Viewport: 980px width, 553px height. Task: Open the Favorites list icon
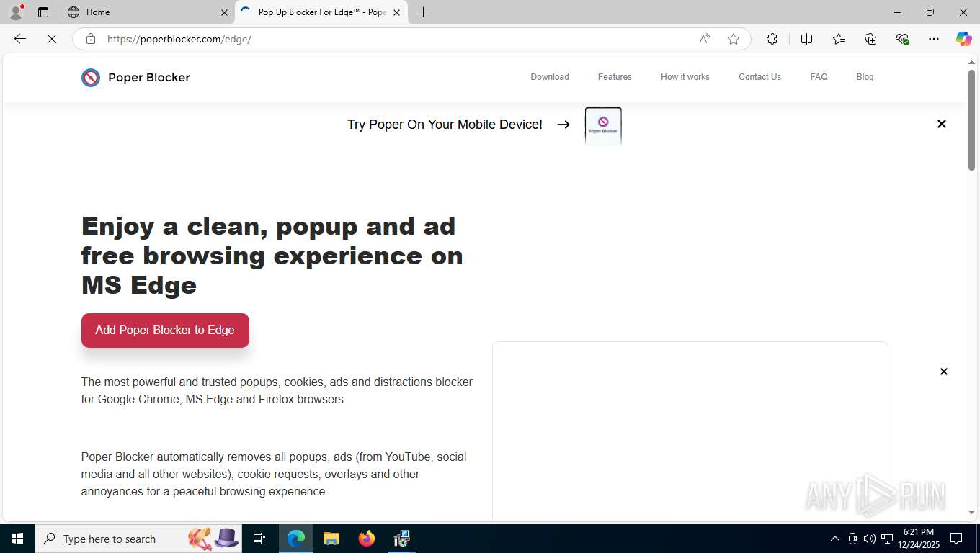[x=839, y=39]
